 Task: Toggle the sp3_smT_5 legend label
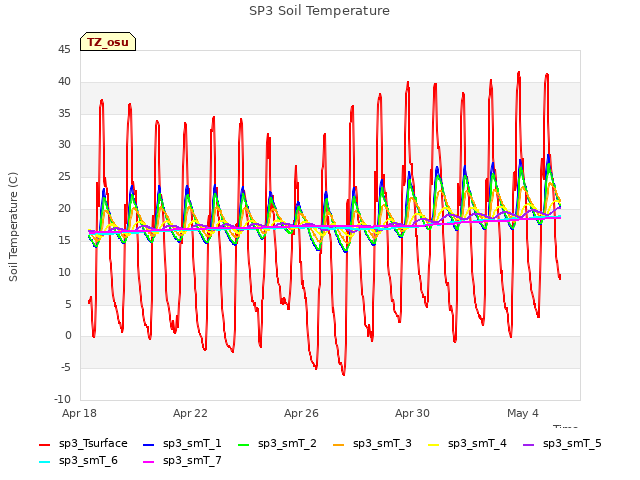[x=572, y=444]
